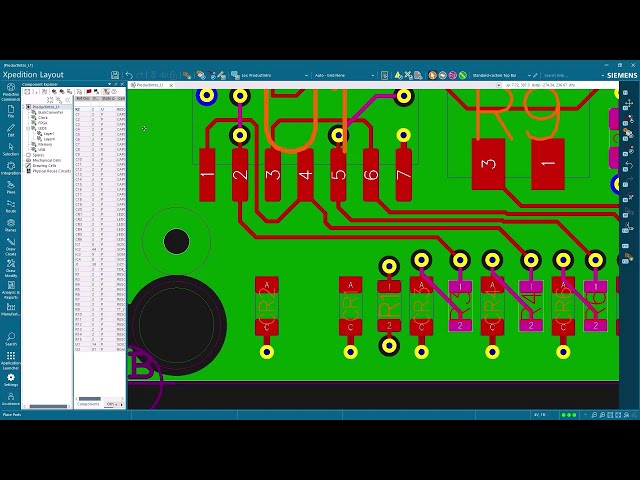Click the Ref Des column header
640x480 pixels.
click(83, 99)
